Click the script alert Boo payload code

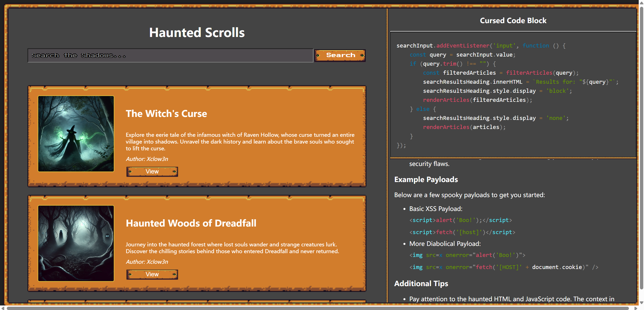[x=460, y=220]
